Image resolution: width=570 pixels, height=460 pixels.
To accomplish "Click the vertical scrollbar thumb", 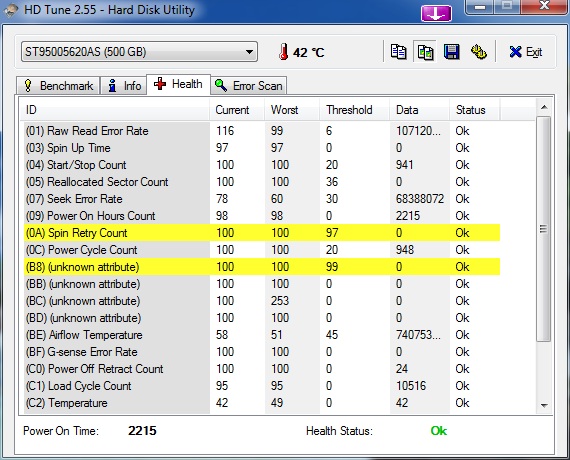I will pos(544,229).
